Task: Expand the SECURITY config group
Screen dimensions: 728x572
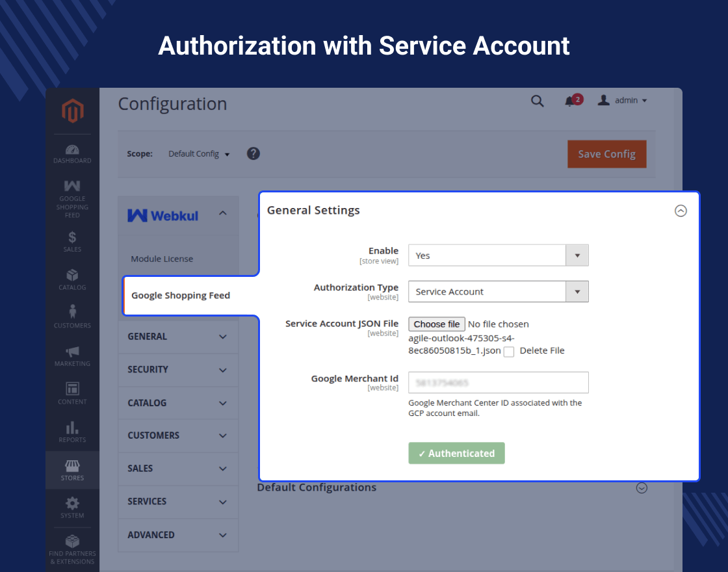Action: (x=178, y=370)
